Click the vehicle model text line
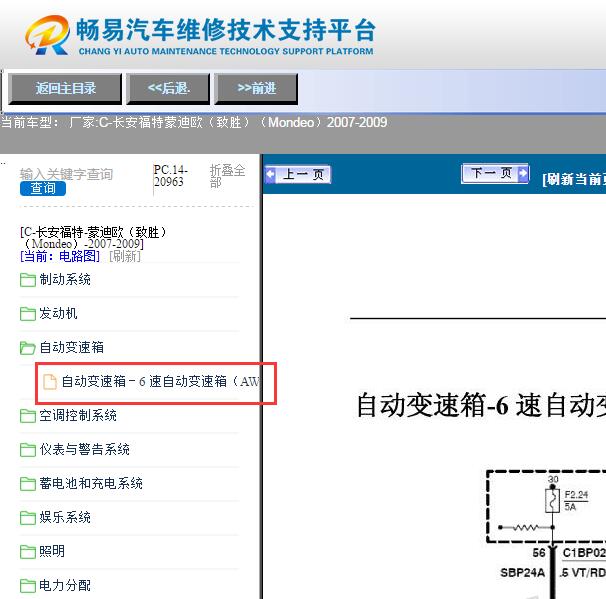606x599 pixels. pyautogui.click(x=194, y=123)
